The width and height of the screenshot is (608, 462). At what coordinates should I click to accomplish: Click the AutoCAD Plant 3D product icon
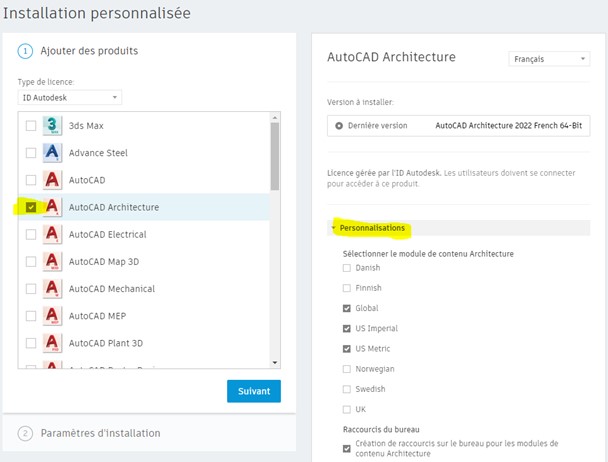coord(52,343)
